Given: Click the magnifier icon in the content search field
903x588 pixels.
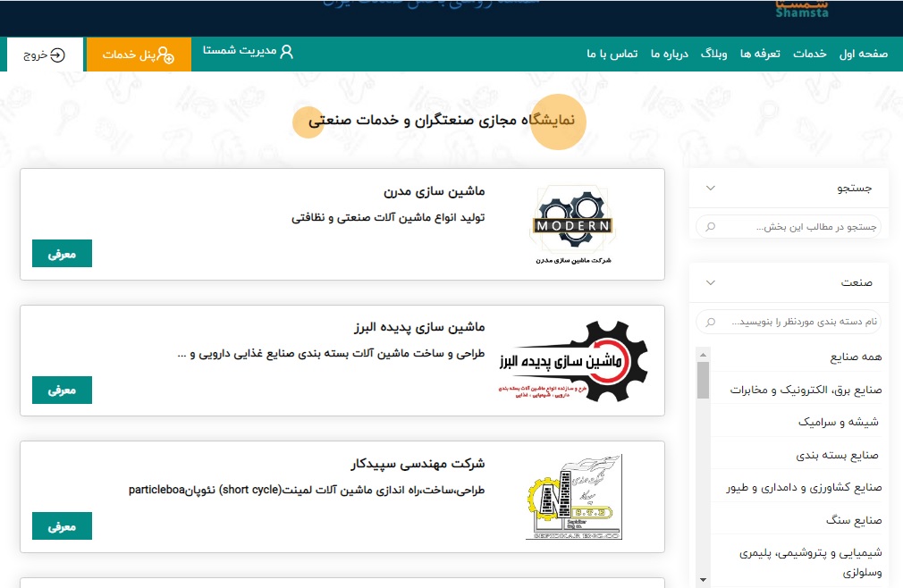Looking at the screenshot, I should [711, 227].
